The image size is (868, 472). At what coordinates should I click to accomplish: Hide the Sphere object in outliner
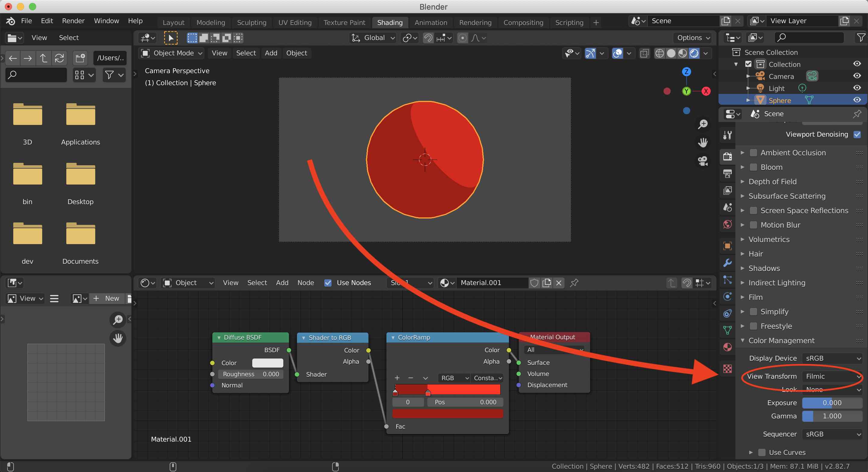pyautogui.click(x=857, y=100)
